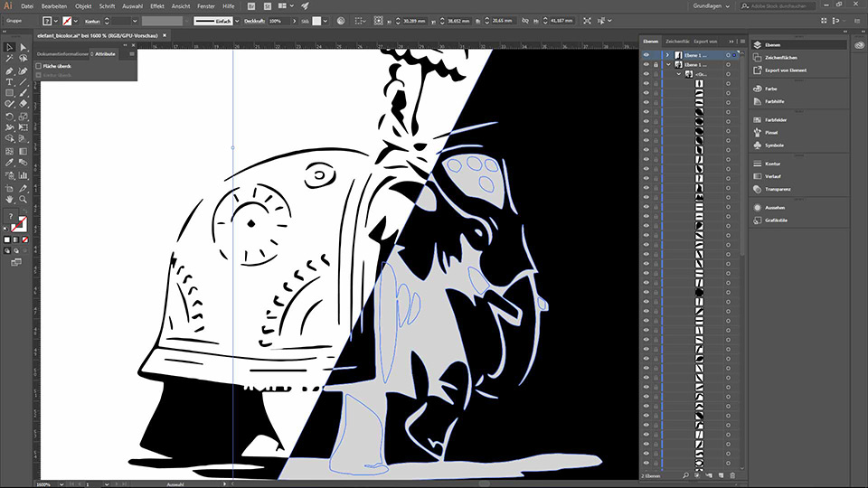Image resolution: width=868 pixels, height=488 pixels.
Task: Select the Shape Builder tool
Action: pyautogui.click(x=9, y=139)
